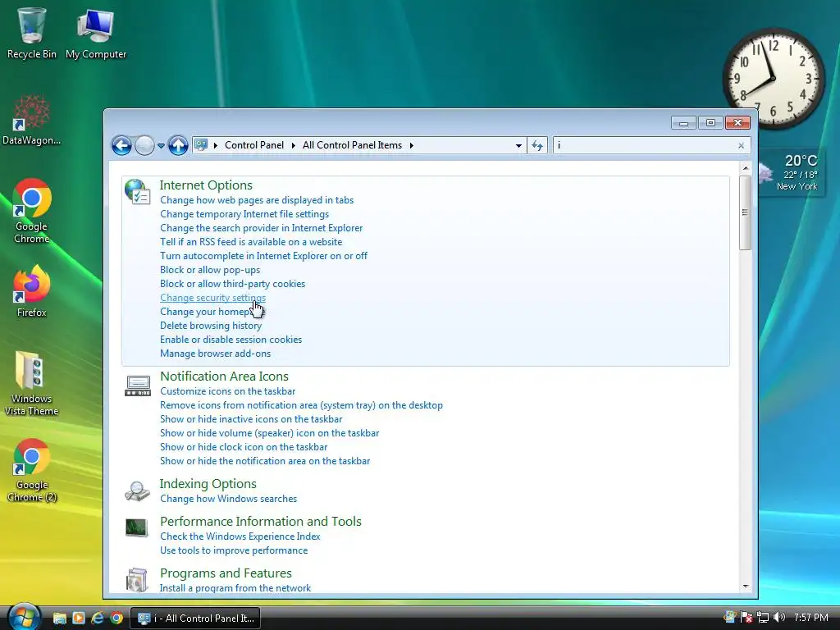The width and height of the screenshot is (840, 630).
Task: Open Indexing Options heading link
Action: (208, 484)
